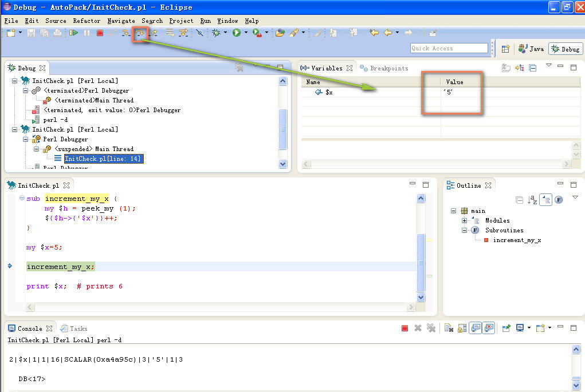Open the Run launch dropdown arrow
Image resolution: width=585 pixels, height=392 pixels.
point(246,33)
